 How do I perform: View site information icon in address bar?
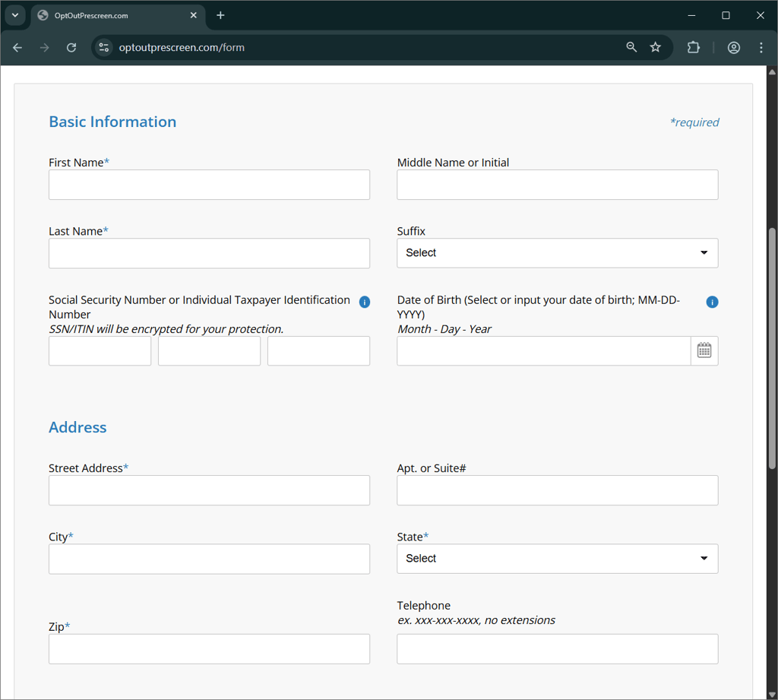coord(103,48)
